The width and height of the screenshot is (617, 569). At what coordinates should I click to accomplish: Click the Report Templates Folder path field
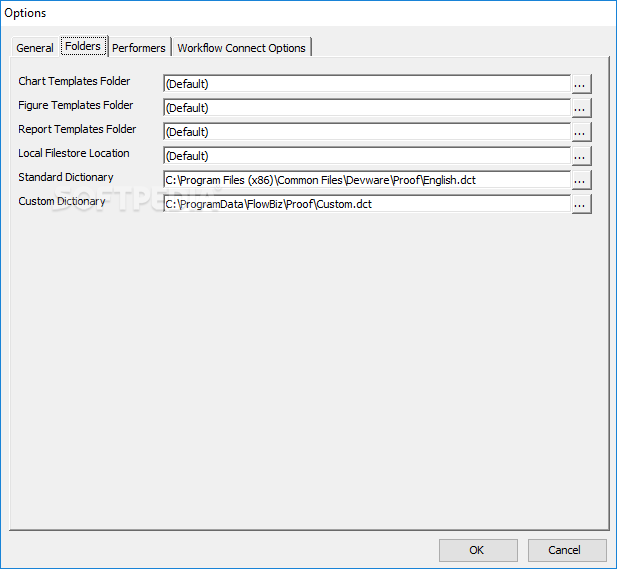367,132
